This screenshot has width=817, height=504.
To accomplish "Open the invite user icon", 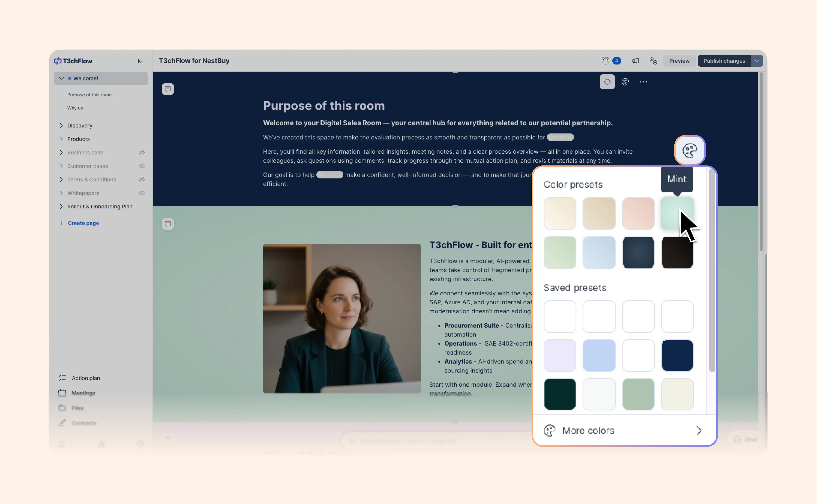I will (x=653, y=61).
